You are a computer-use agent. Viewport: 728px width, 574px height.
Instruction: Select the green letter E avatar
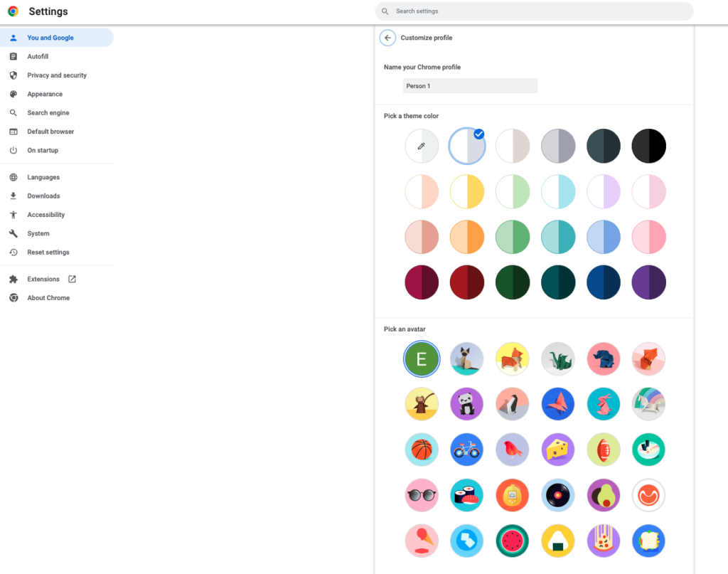[x=422, y=359]
